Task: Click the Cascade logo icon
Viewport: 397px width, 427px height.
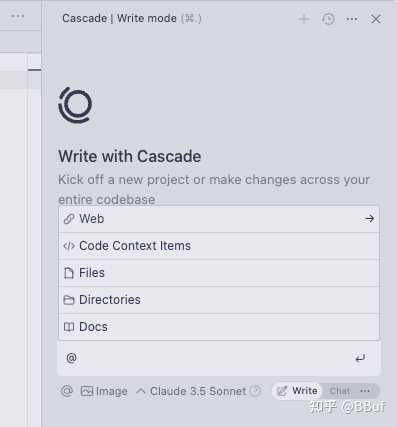Action: (x=75, y=105)
